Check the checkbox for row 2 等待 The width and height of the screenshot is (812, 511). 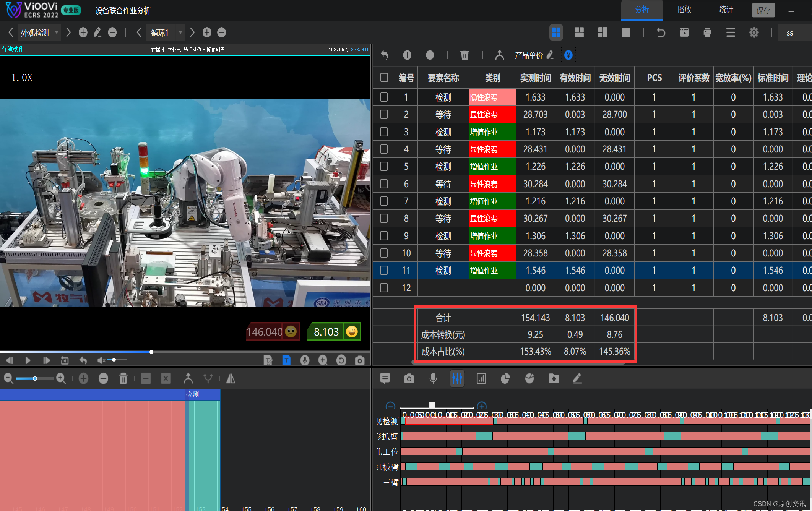click(x=384, y=114)
